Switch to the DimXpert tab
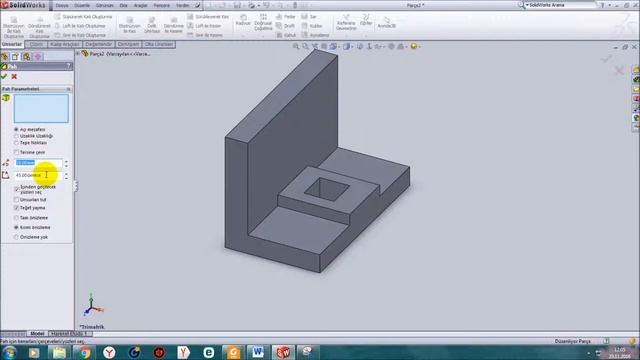This screenshot has width=640, height=360. click(x=128, y=44)
